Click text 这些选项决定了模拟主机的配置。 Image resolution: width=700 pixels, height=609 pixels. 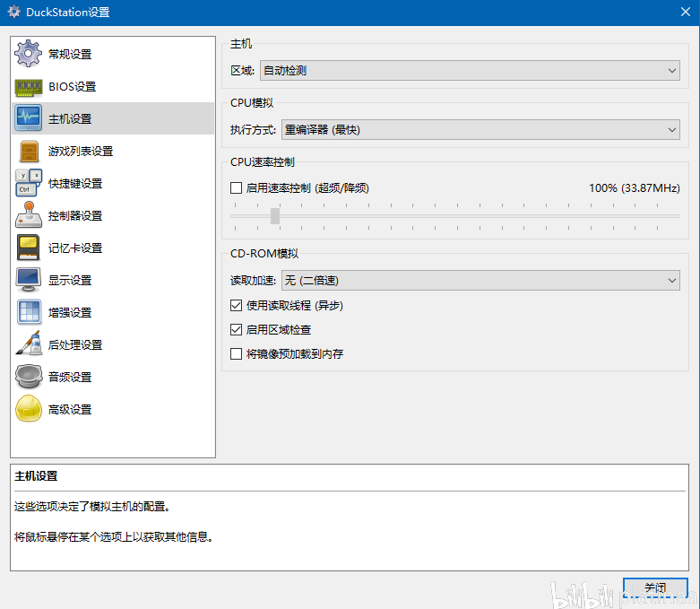(x=91, y=506)
